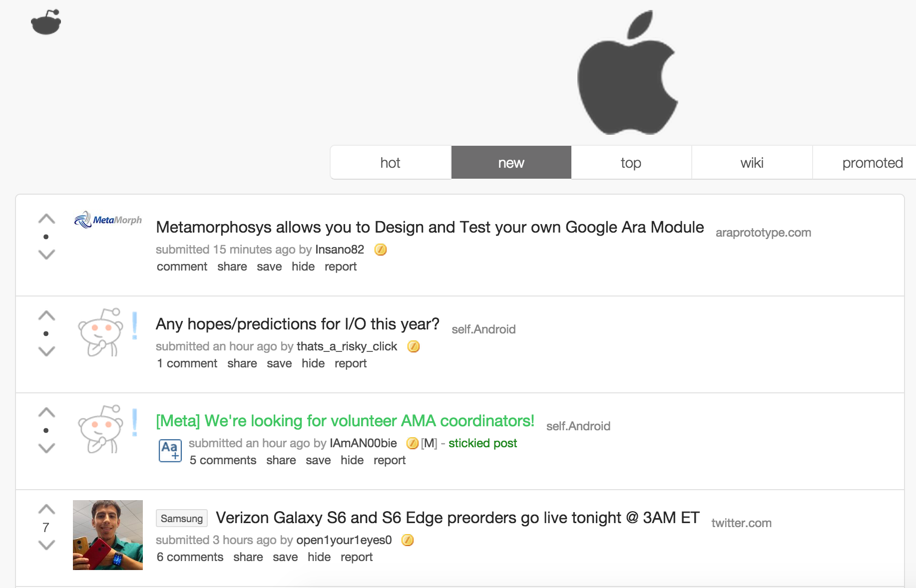
Task: Downvote the volunteer AMA coordinators post
Action: pos(46,448)
